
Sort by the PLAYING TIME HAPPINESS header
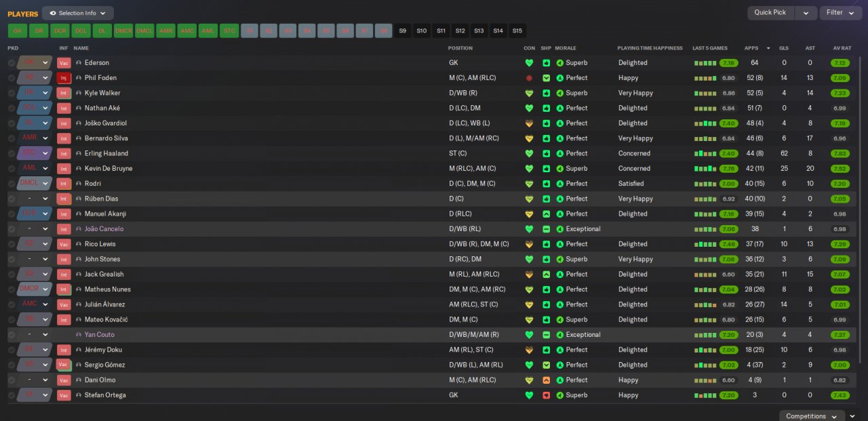[x=650, y=48]
